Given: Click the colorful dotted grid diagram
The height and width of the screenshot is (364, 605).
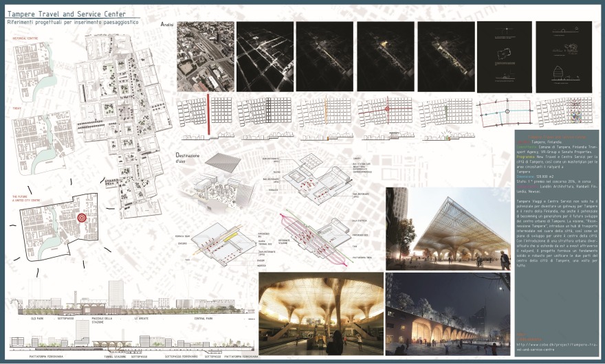Looking at the screenshot, I should [562, 112].
